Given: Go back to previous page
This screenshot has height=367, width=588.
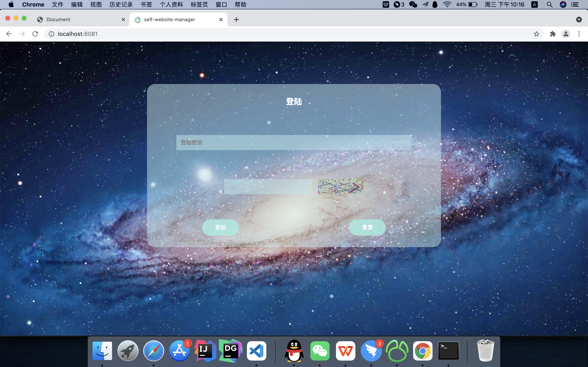Looking at the screenshot, I should click(x=9, y=34).
